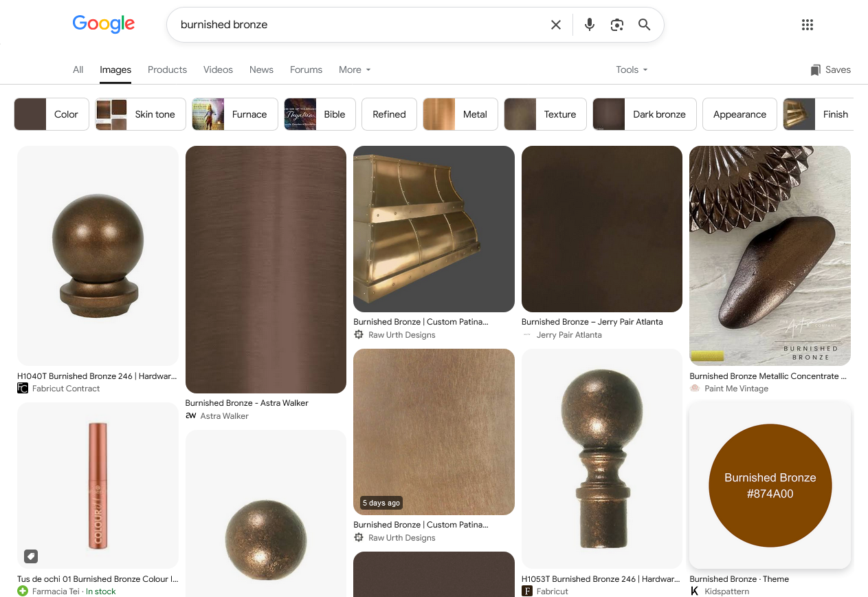Viewport: 868px width, 597px height.
Task: Click the magnifying glass search icon
Action: [644, 25]
